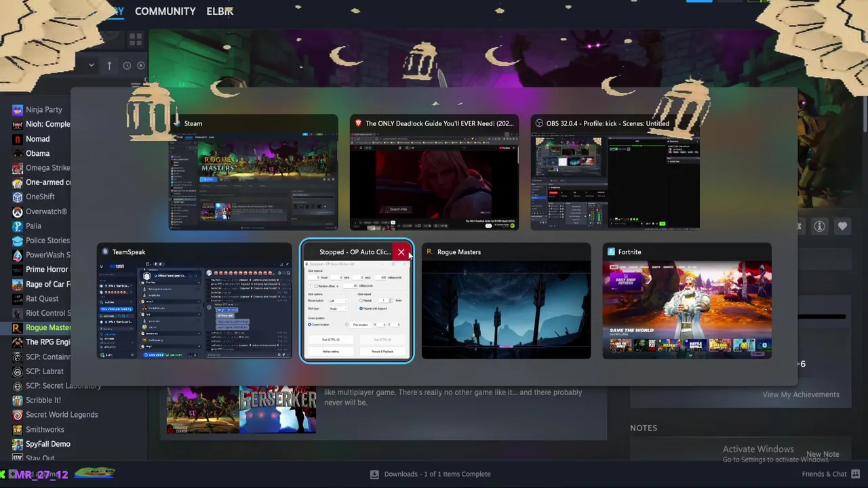Click the SCP: Containment game icon

click(x=18, y=357)
